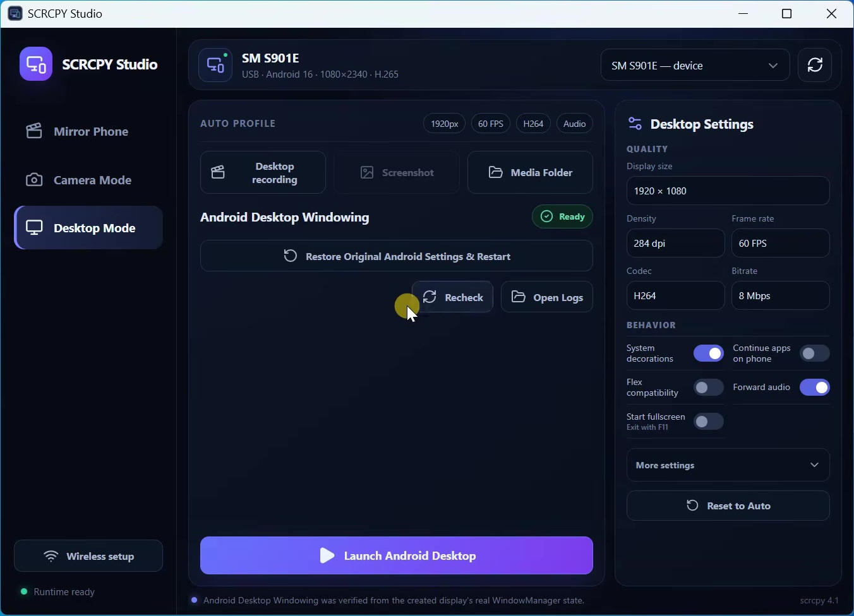Image resolution: width=854 pixels, height=616 pixels.
Task: Enable Start fullscreen toggle
Action: pyautogui.click(x=709, y=422)
